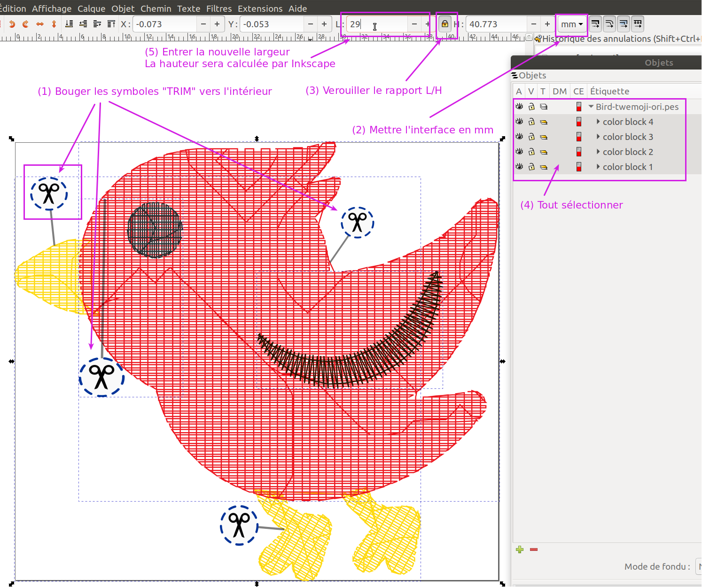Increase height H with plus button
702x588 pixels.
coord(547,24)
